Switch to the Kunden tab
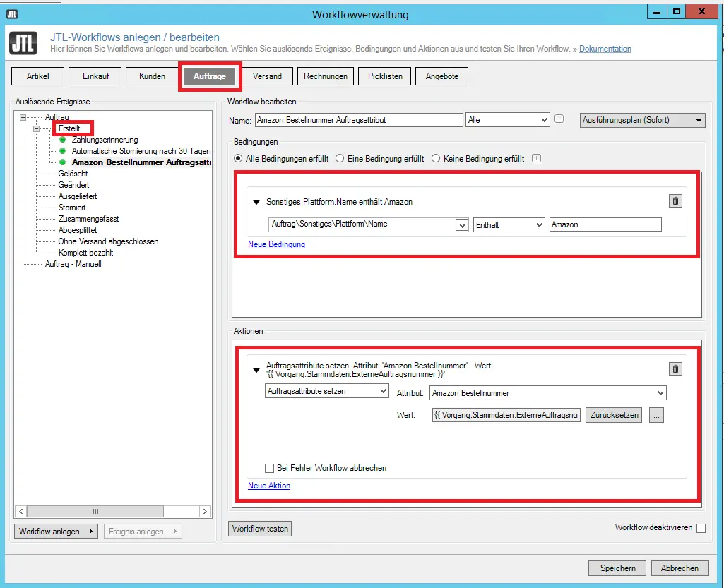The width and height of the screenshot is (724, 588). point(152,76)
